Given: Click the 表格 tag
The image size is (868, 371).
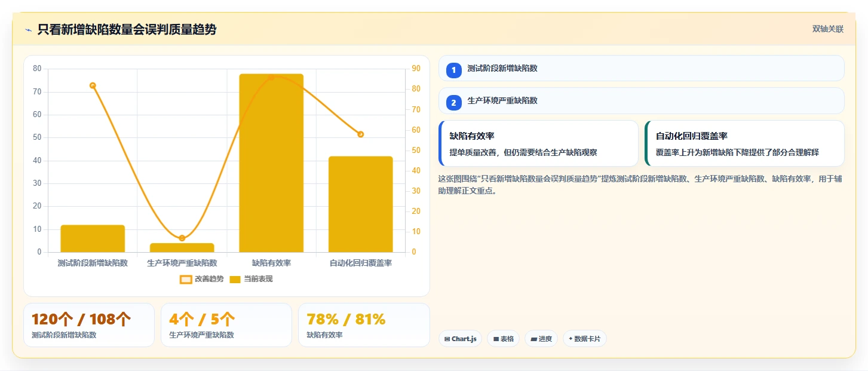Looking at the screenshot, I should click(504, 339).
